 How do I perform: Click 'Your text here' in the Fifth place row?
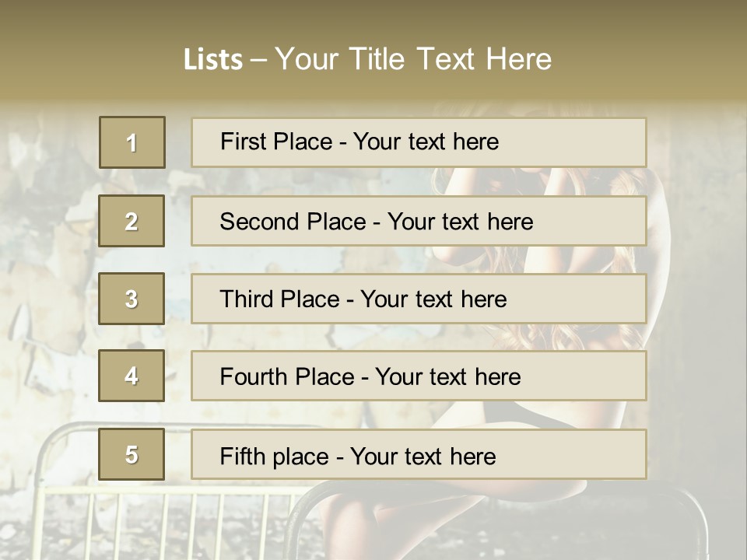pos(423,457)
